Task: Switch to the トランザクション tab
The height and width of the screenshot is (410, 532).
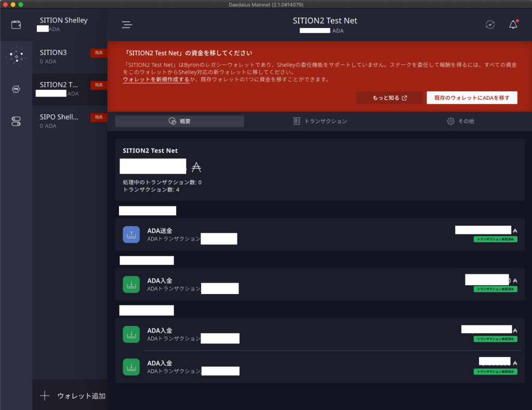Action: pyautogui.click(x=320, y=121)
